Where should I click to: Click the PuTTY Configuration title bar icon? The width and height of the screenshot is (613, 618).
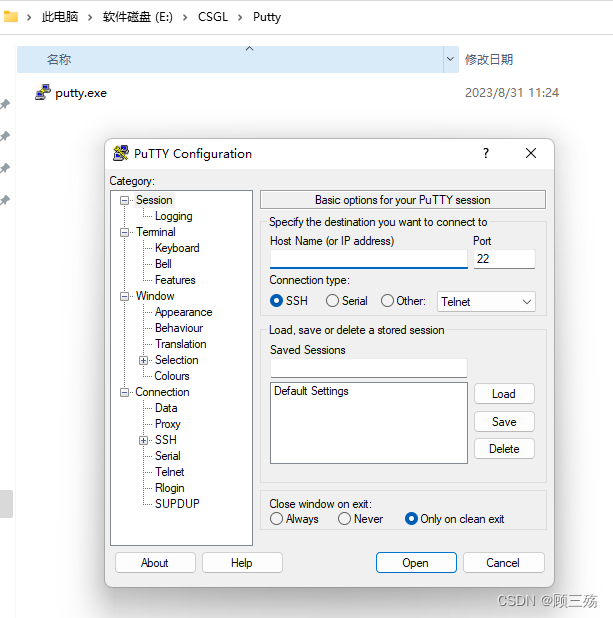coord(121,153)
